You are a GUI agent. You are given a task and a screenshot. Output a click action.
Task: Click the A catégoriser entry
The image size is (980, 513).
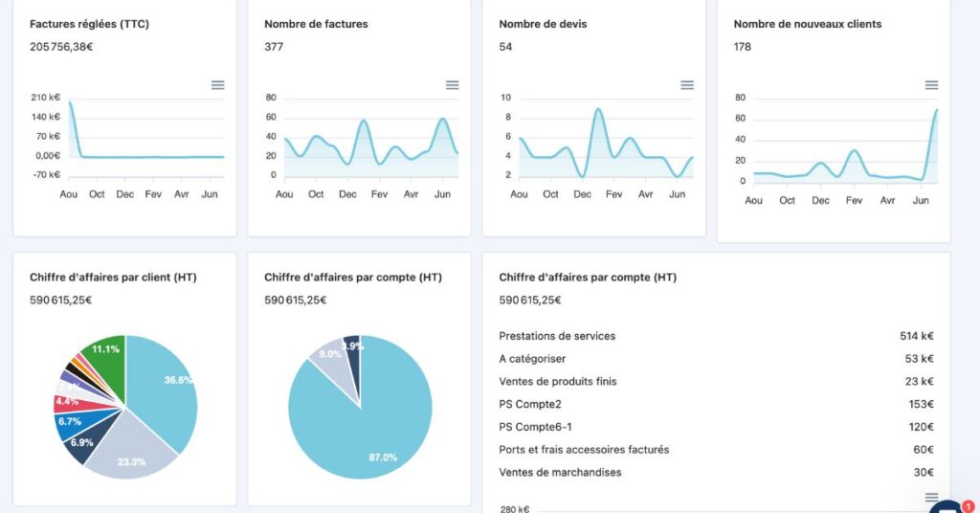[532, 359]
